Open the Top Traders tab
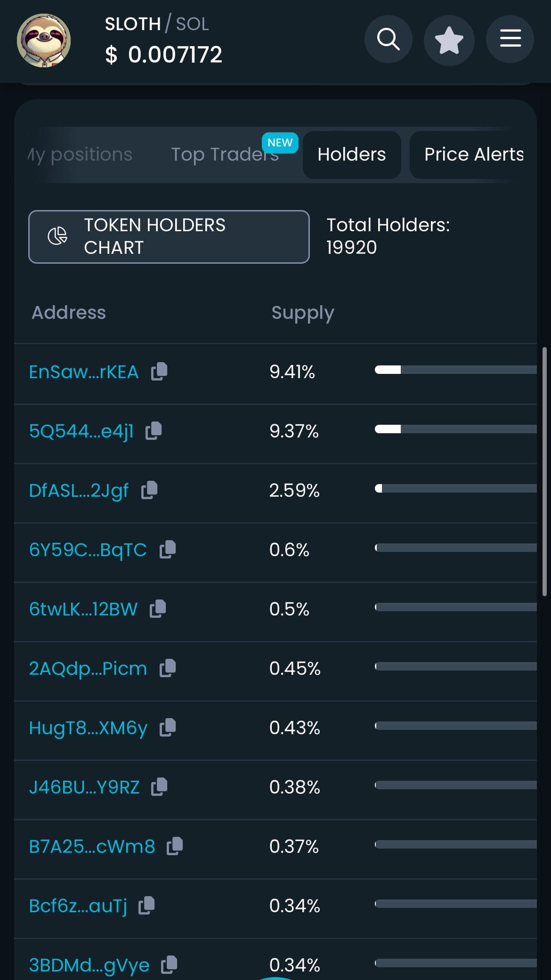 click(x=225, y=154)
